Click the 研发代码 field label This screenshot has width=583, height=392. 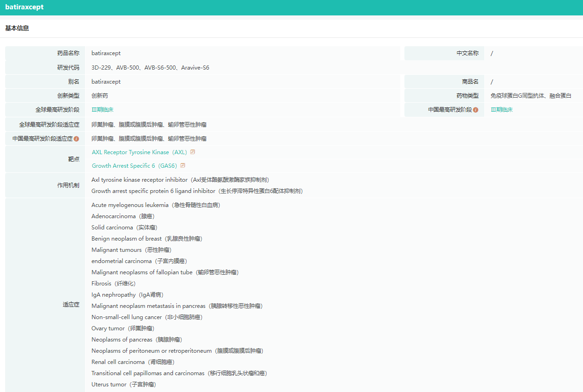click(x=68, y=68)
